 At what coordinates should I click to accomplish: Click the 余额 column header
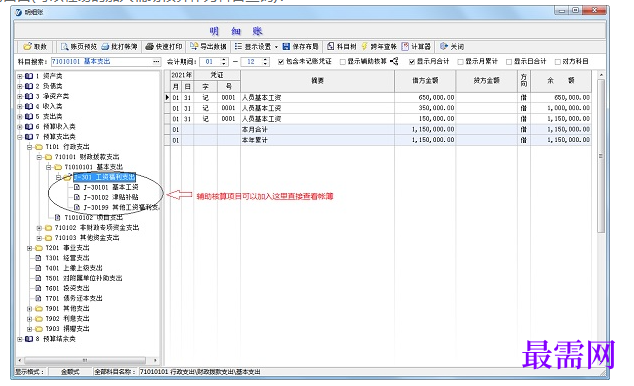[x=561, y=81]
